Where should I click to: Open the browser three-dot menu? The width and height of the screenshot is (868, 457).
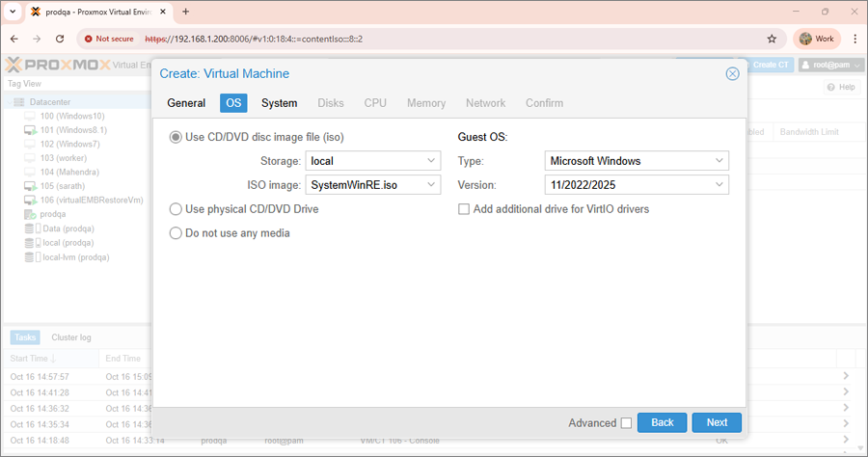coord(854,39)
